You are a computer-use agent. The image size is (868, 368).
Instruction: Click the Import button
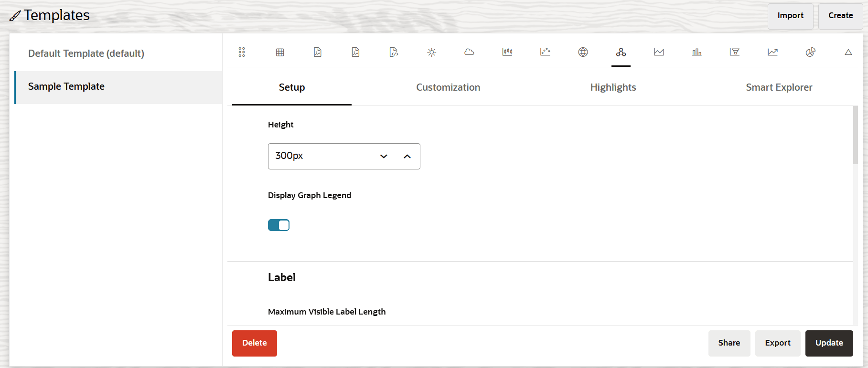click(791, 16)
